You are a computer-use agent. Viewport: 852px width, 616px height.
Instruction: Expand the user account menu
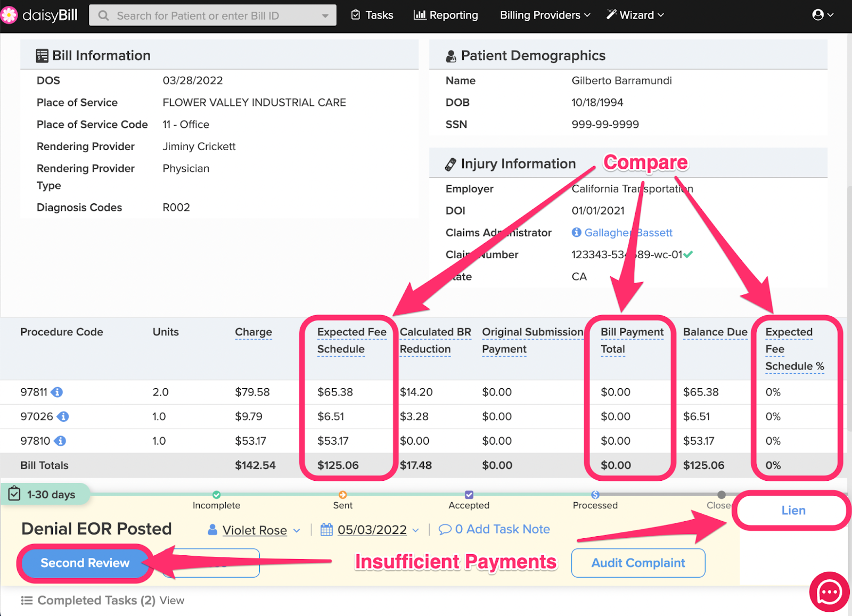(822, 15)
